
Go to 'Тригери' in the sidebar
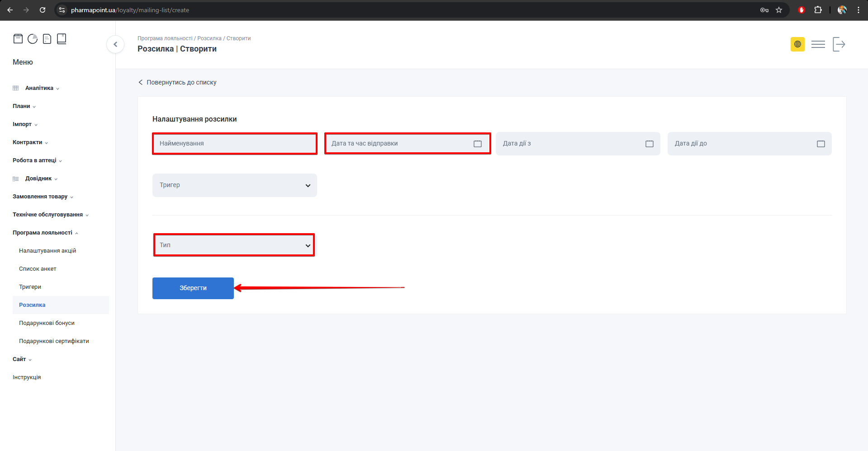click(30, 287)
